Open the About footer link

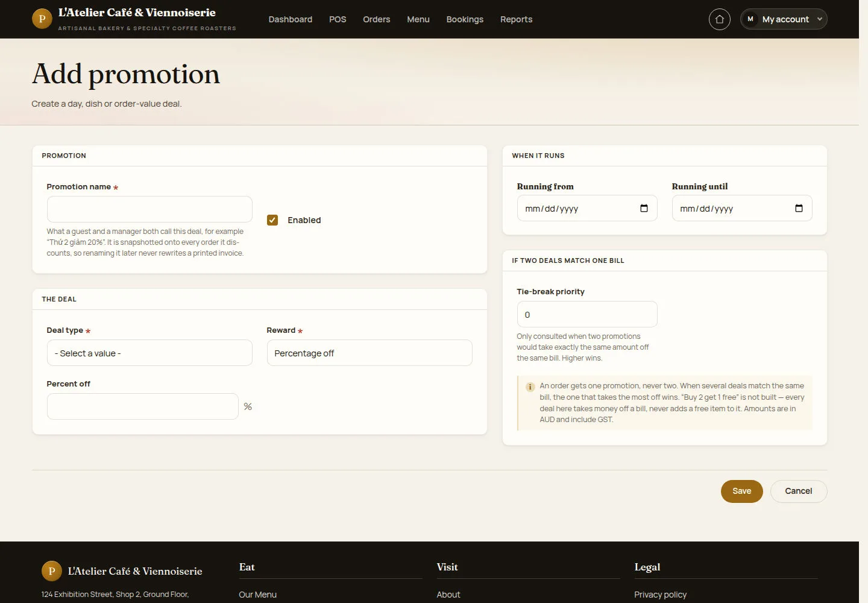coord(448,595)
